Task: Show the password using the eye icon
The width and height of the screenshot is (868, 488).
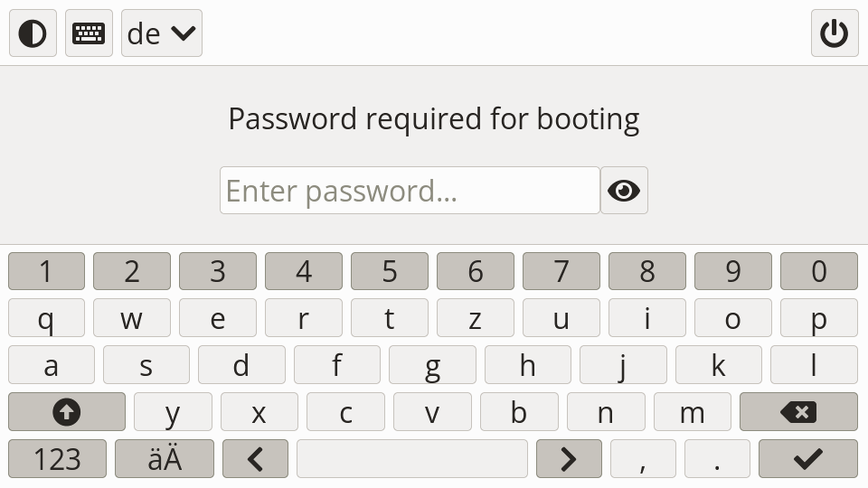Action: [x=624, y=191]
